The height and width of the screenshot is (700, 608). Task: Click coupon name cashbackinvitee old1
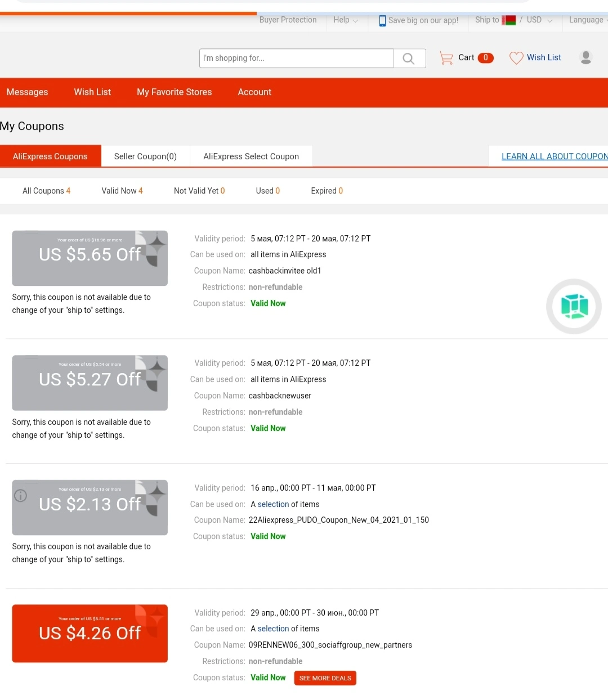pyautogui.click(x=285, y=271)
